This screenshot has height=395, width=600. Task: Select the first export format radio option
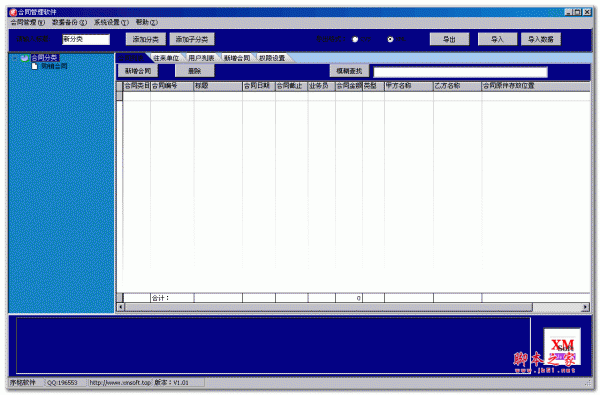(355, 39)
